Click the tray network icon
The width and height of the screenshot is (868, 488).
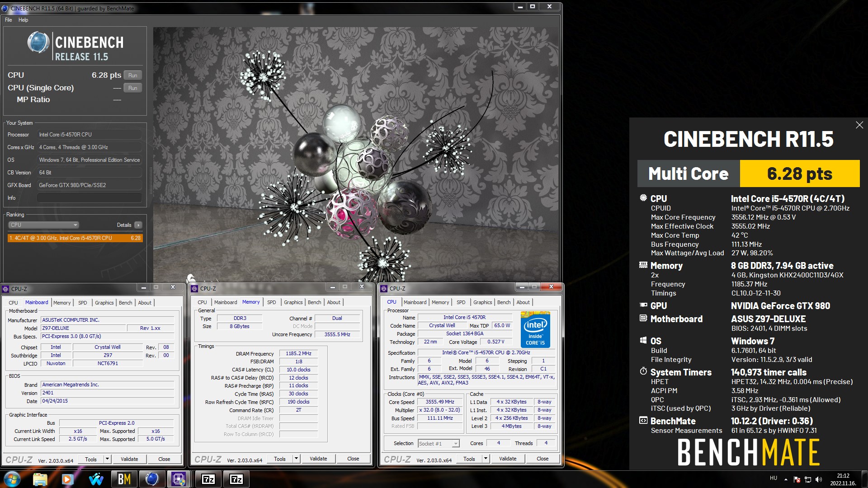807,479
